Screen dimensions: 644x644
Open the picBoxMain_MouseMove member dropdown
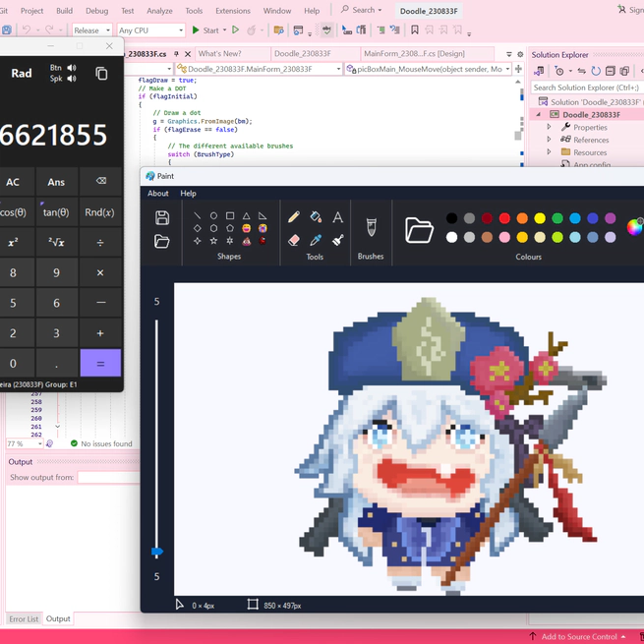click(x=428, y=69)
